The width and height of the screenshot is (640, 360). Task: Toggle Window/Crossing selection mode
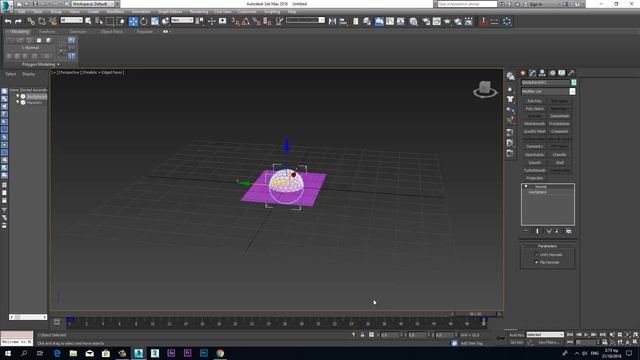[121, 21]
